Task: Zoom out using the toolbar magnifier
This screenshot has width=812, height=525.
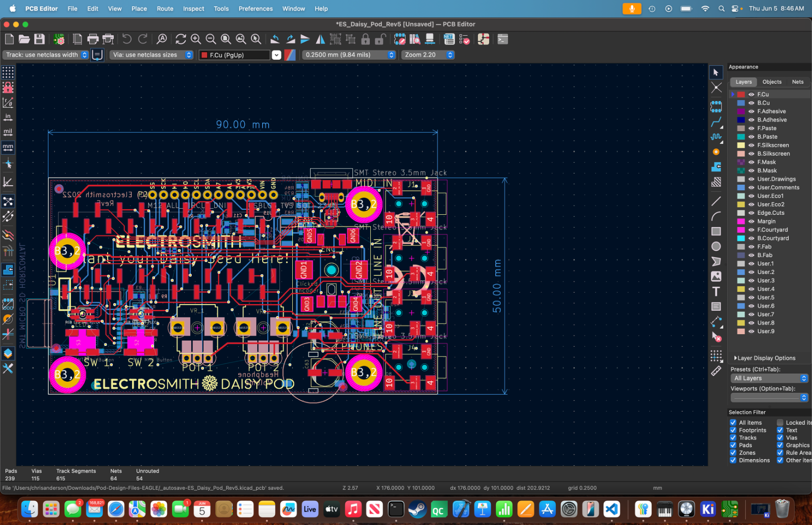Action: pyautogui.click(x=211, y=39)
